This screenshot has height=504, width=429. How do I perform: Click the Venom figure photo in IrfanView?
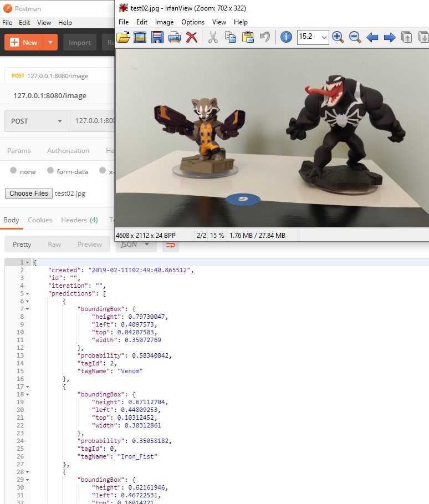345,135
